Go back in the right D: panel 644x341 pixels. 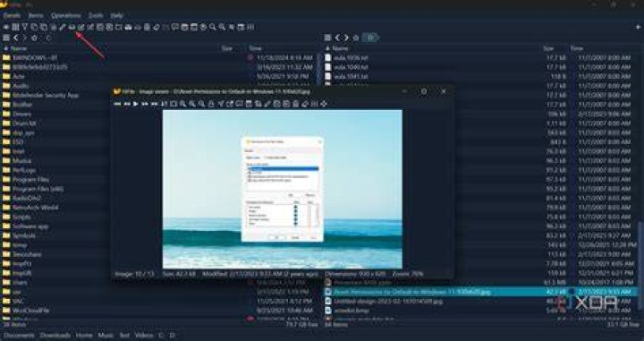(337, 38)
